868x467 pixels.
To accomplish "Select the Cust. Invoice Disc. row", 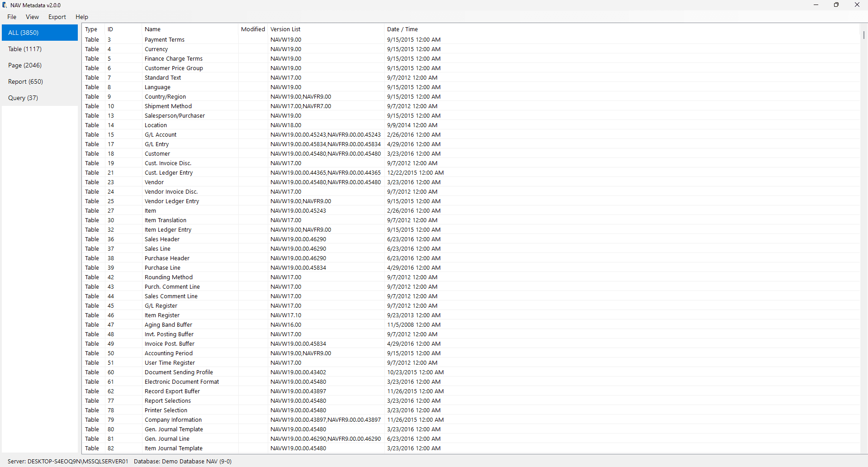I will [471, 163].
